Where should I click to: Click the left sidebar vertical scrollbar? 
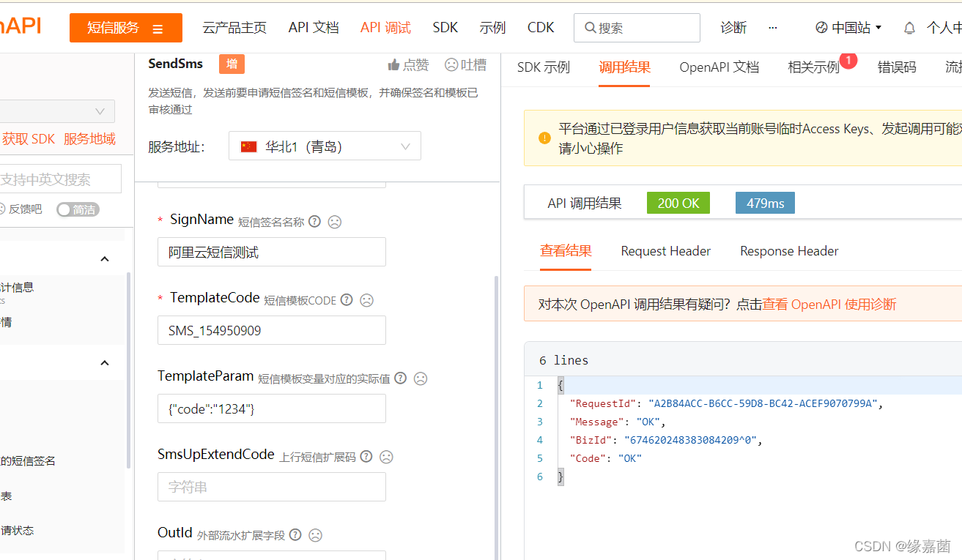coord(130,370)
